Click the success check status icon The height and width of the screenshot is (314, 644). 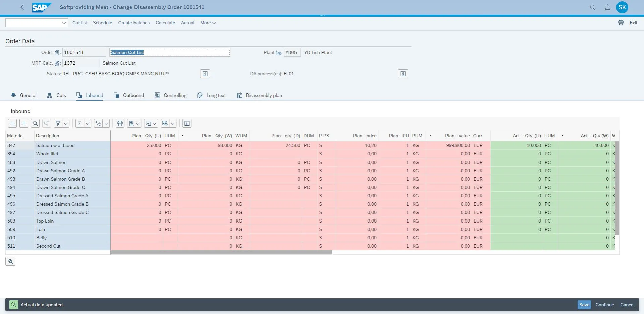[14, 305]
